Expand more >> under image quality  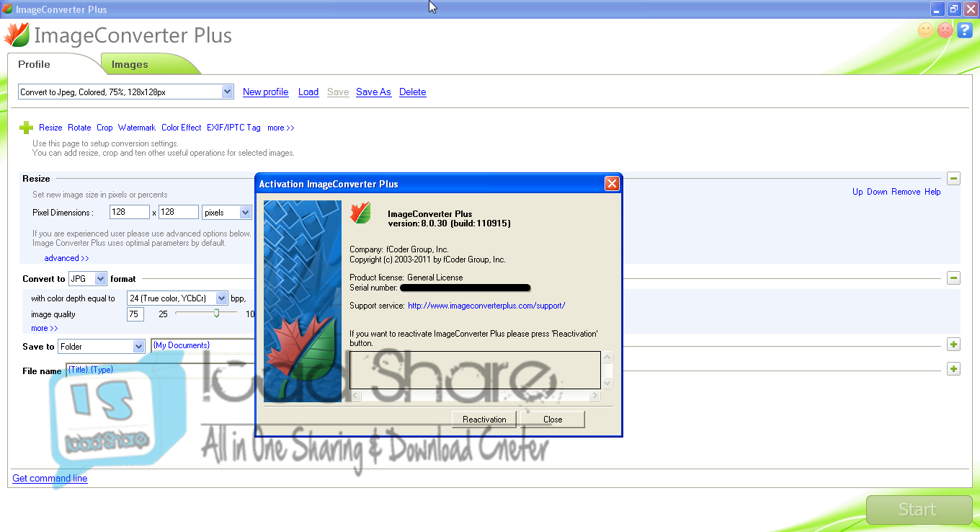45,328
